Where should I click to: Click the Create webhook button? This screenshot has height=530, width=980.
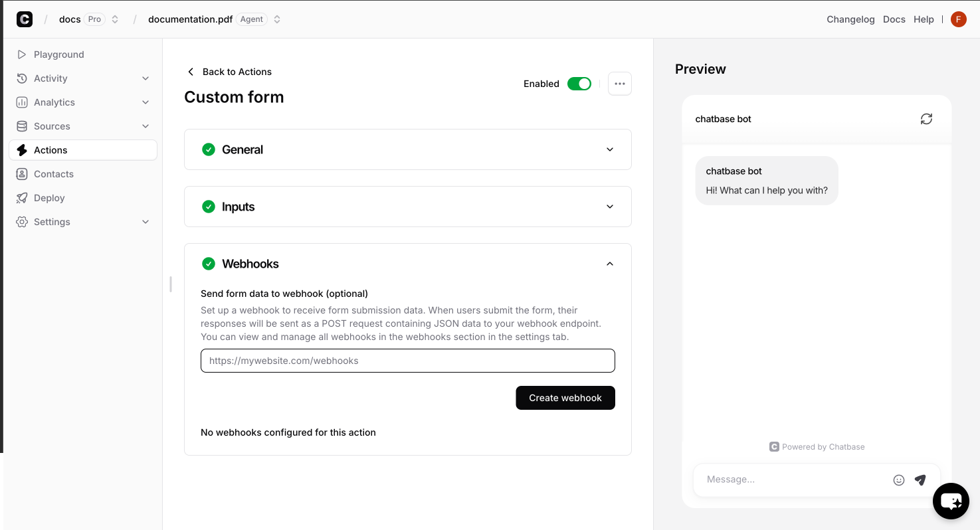565,398
